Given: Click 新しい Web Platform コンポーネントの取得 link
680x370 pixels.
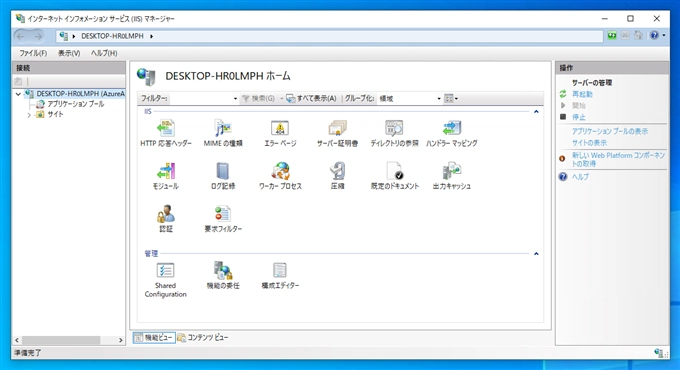Looking at the screenshot, I should 618,159.
